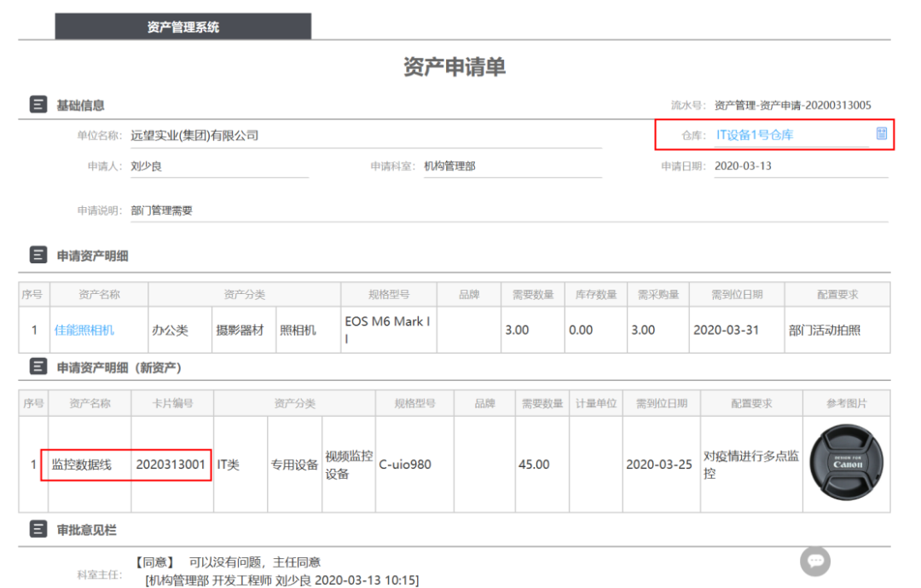Click card number 2020313001 cell
Screen dimensions: 921x588
tap(171, 465)
